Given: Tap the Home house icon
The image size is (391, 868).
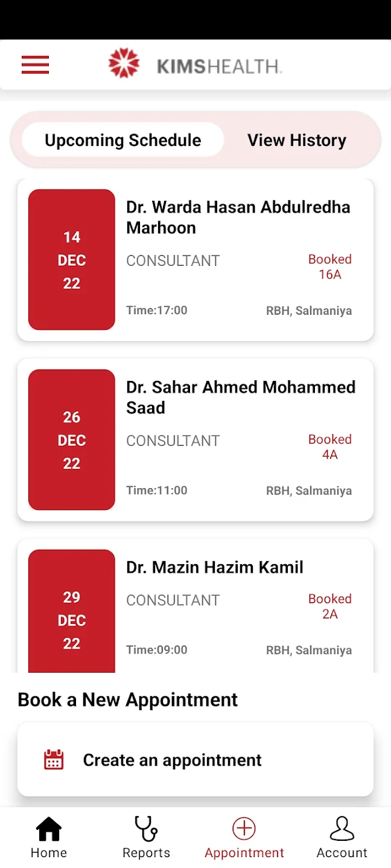Looking at the screenshot, I should tap(49, 829).
